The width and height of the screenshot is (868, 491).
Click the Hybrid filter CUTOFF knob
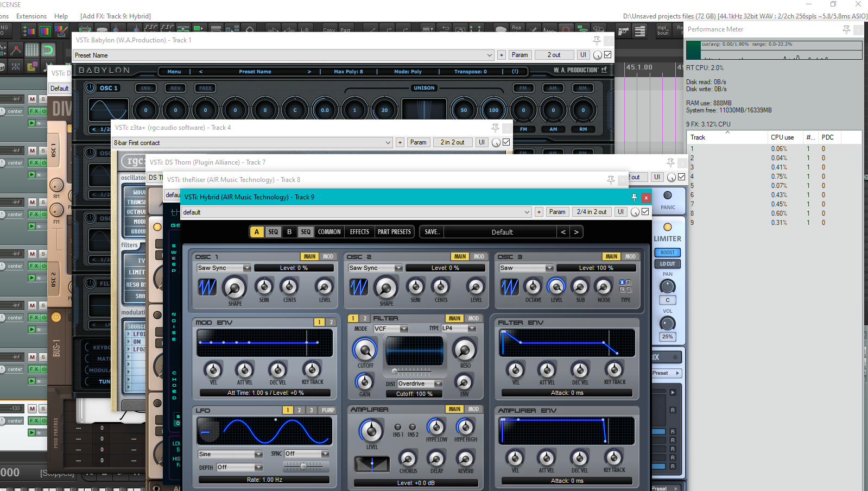(x=365, y=350)
